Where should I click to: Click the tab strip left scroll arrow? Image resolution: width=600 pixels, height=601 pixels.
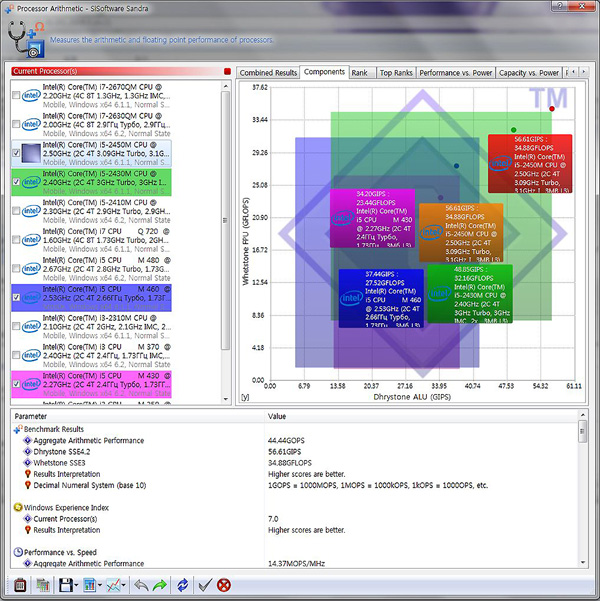click(573, 72)
